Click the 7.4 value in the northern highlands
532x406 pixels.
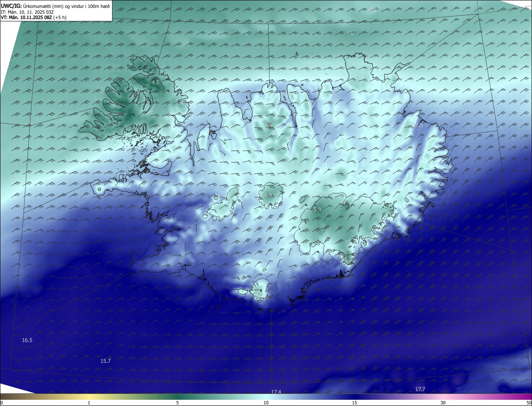(269, 125)
